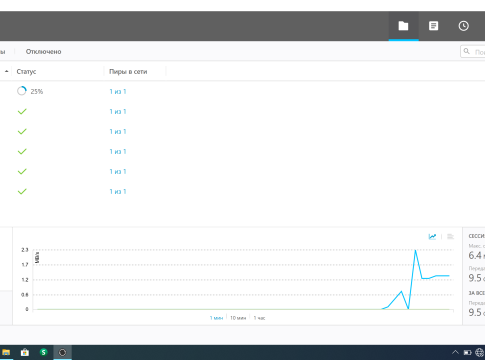485x360 pixels.
Task: Click the Пиры в сети column header
Action: tap(128, 72)
